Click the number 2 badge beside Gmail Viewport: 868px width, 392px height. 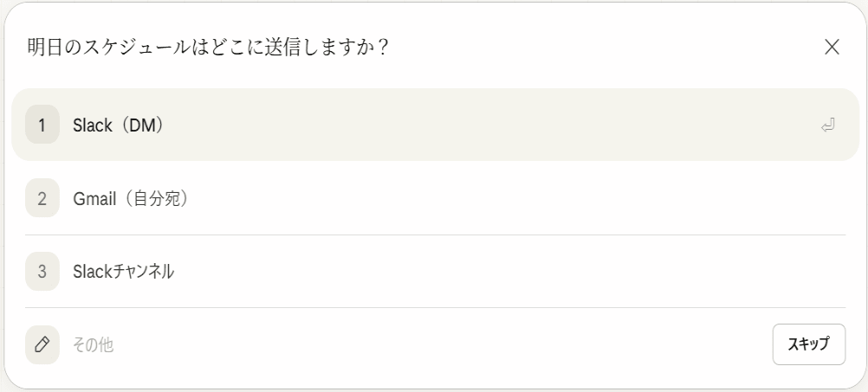42,198
